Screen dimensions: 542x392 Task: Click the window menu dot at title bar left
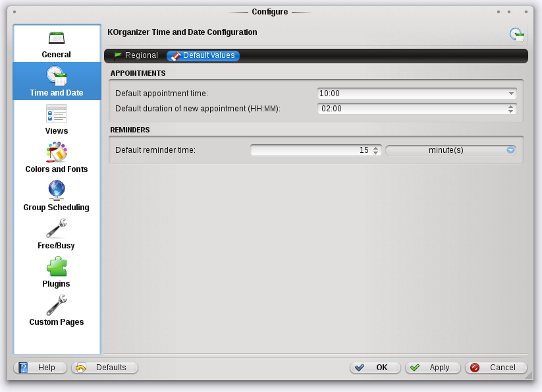pyautogui.click(x=14, y=12)
